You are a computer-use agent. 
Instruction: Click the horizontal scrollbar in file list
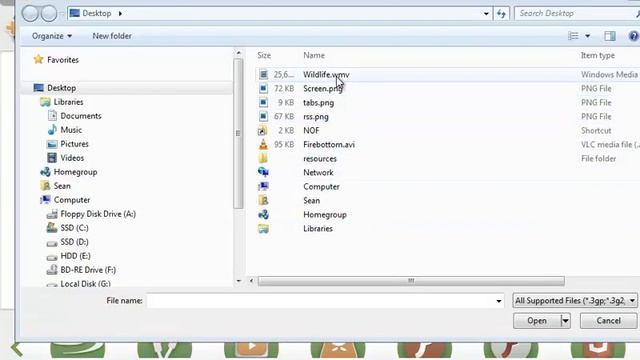[x=411, y=281]
